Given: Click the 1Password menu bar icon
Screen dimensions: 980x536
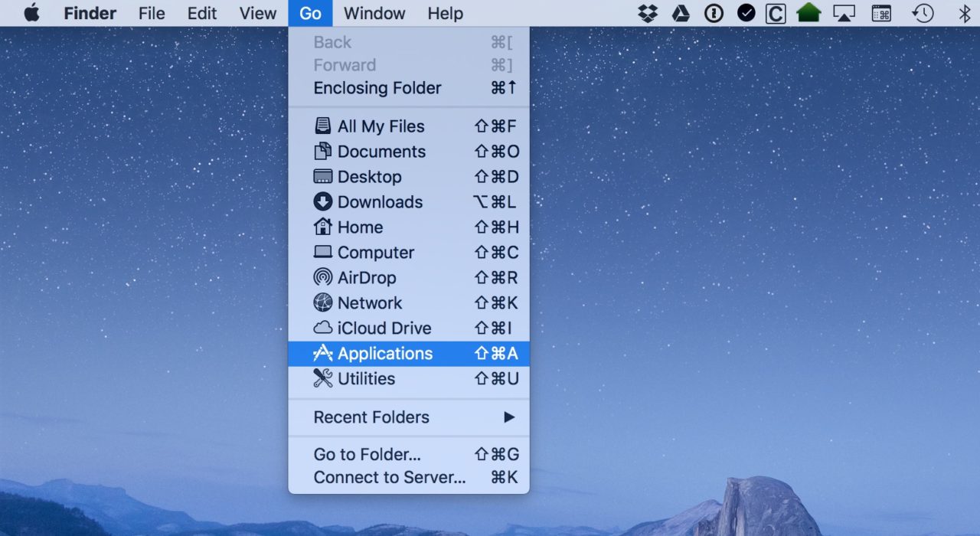Looking at the screenshot, I should (x=714, y=13).
